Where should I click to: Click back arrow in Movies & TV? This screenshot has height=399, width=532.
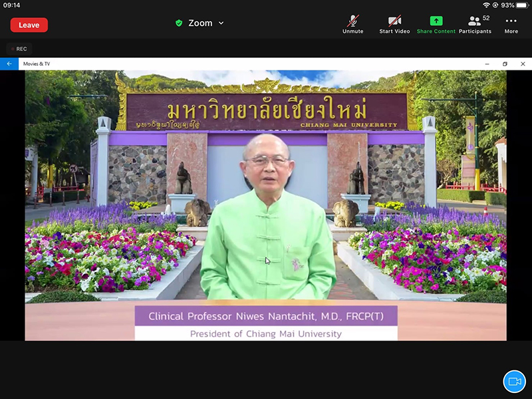(x=9, y=64)
